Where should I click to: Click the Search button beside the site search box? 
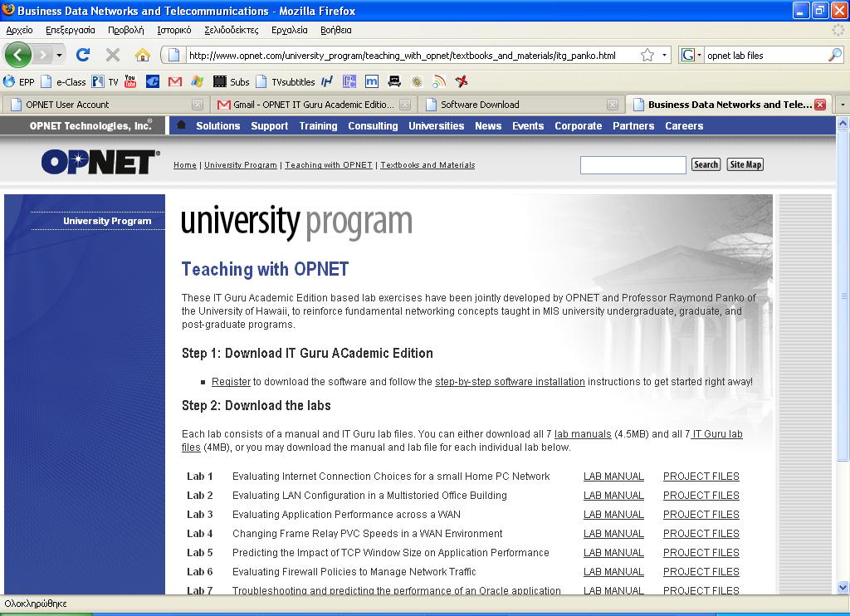706,164
